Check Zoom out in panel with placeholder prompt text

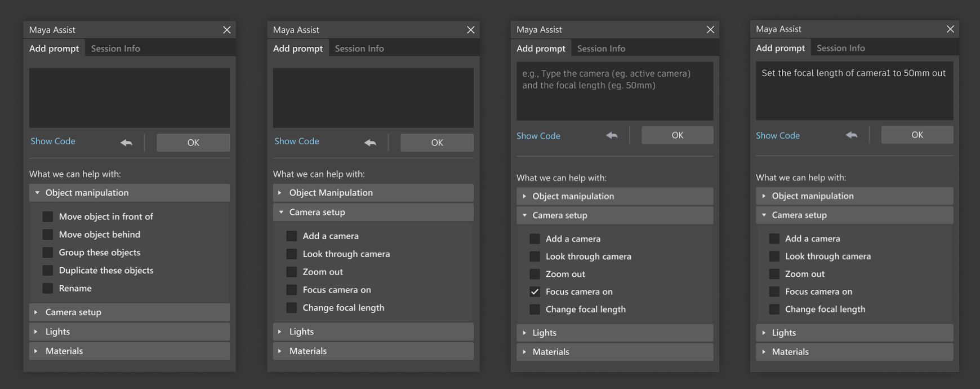coord(534,274)
